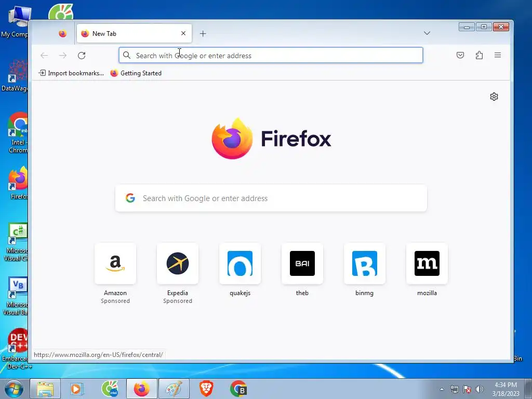
Task: Show hidden system tray icons arrow
Action: click(x=442, y=389)
